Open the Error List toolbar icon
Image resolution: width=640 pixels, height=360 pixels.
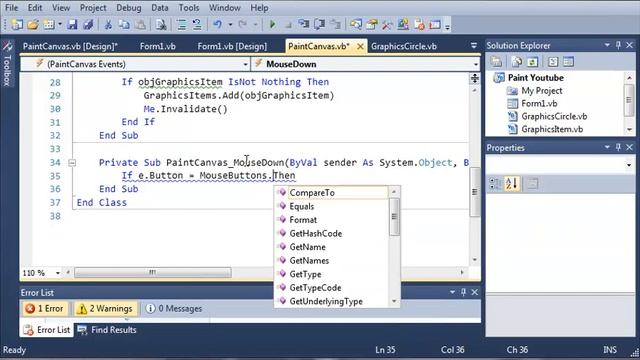point(419,25)
